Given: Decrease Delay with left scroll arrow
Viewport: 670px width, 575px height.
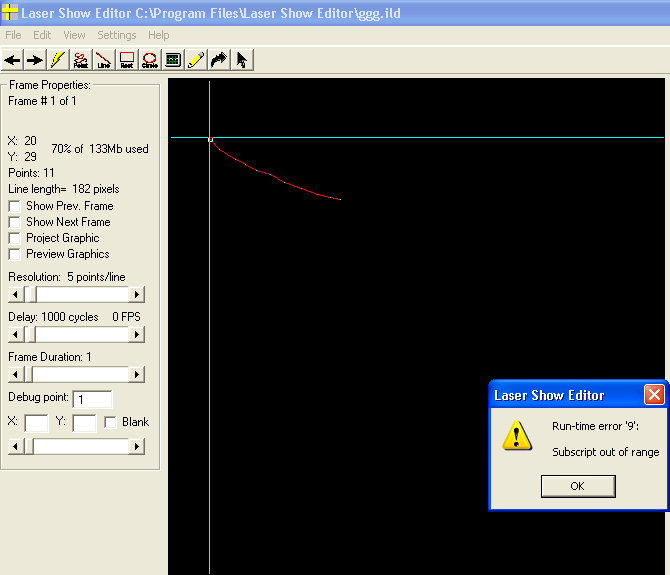Looking at the screenshot, I should (16, 334).
